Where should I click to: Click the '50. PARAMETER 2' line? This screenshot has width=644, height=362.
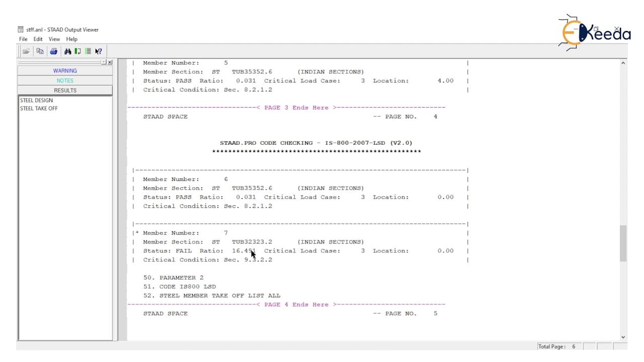[173, 278]
